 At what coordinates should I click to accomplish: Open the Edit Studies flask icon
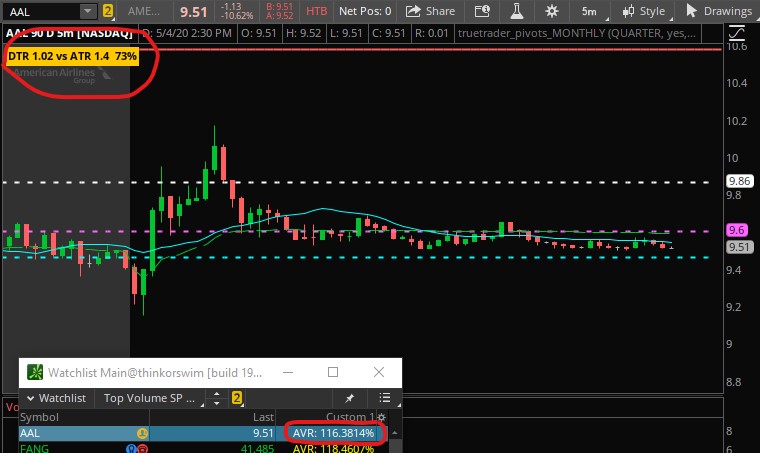[x=517, y=11]
